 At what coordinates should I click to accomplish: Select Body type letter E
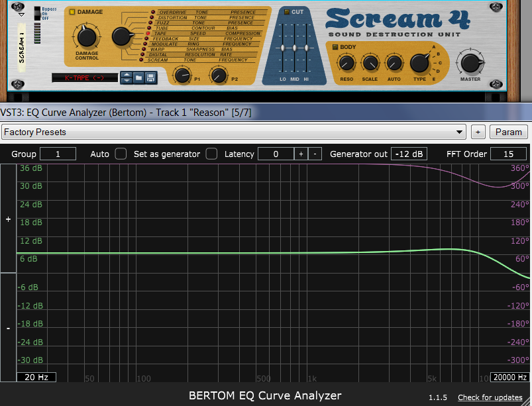tap(433, 79)
